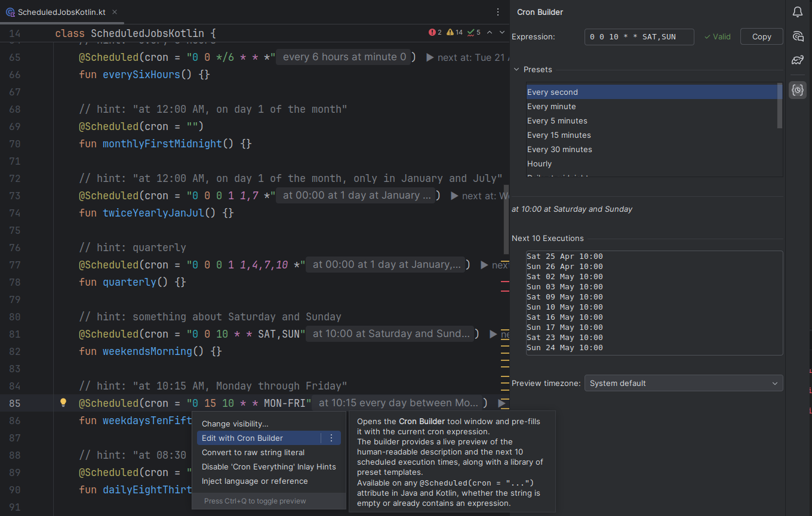Click the 'Next 10 Executions' heading
Image resolution: width=812 pixels, height=516 pixels.
point(548,238)
